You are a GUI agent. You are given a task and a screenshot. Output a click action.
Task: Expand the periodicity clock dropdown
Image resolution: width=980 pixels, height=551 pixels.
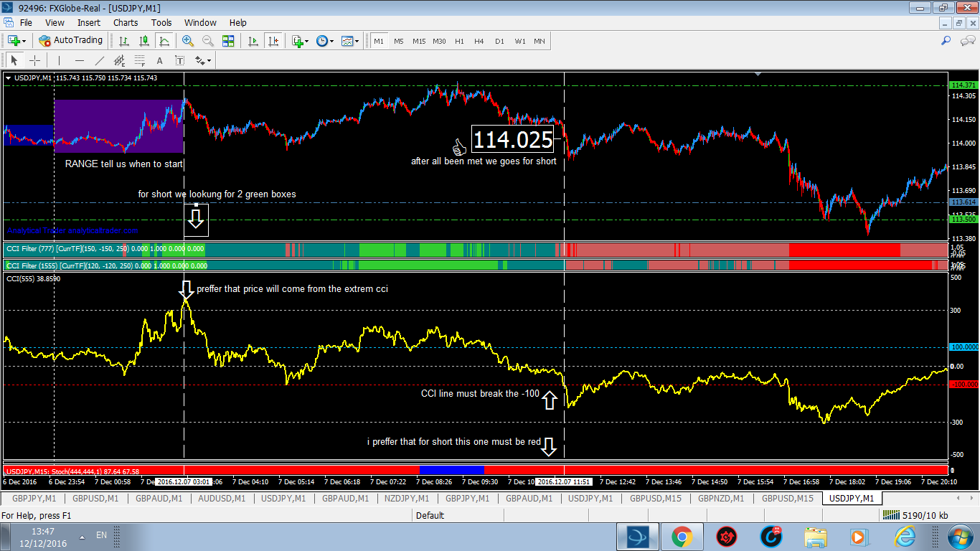coord(325,41)
